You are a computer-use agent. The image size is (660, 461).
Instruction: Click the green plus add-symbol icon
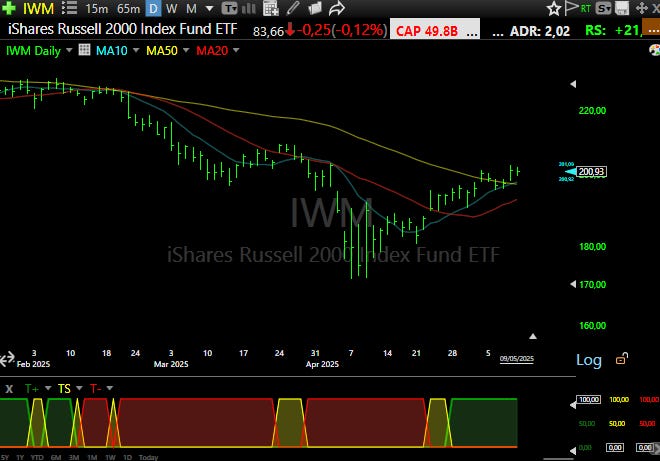point(8,8)
